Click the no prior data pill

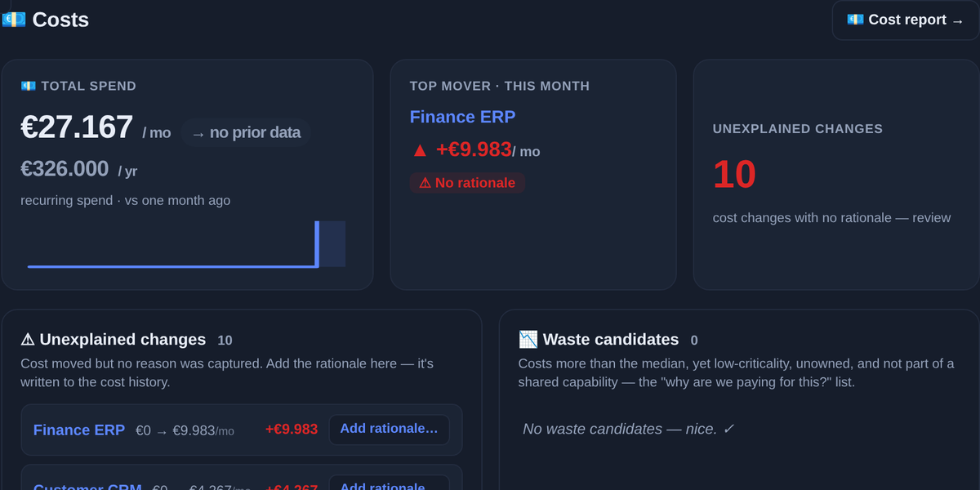(x=246, y=132)
